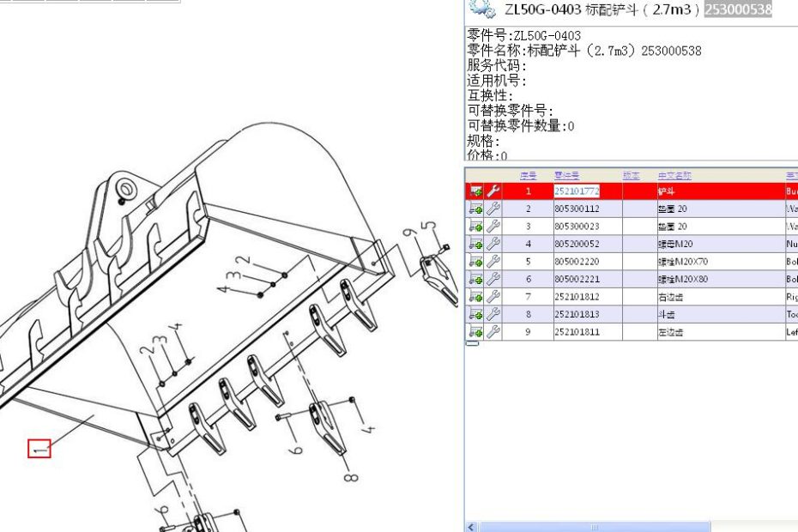The height and width of the screenshot is (532, 798).
Task: Click wrench icon in row 2
Action: (x=493, y=209)
